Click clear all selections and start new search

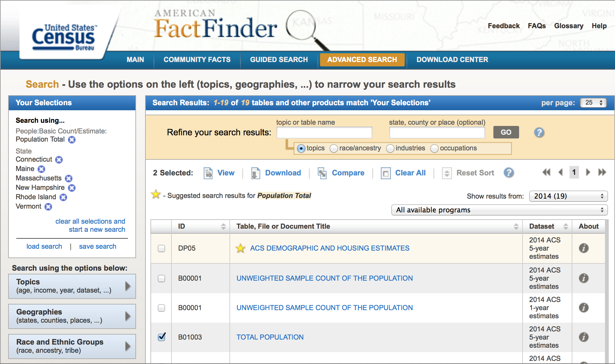(90, 226)
